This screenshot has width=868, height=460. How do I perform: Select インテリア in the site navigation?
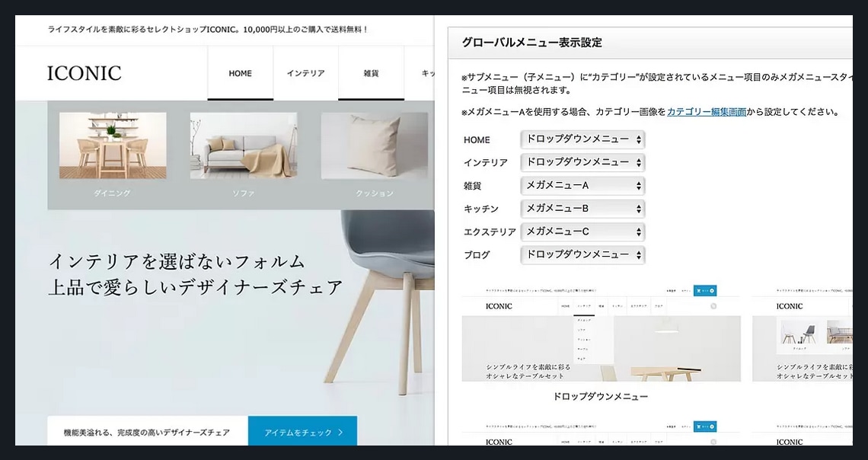point(305,73)
